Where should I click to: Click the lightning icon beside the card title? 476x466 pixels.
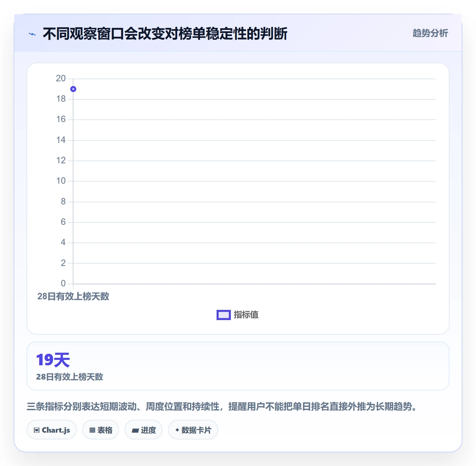tap(32, 34)
